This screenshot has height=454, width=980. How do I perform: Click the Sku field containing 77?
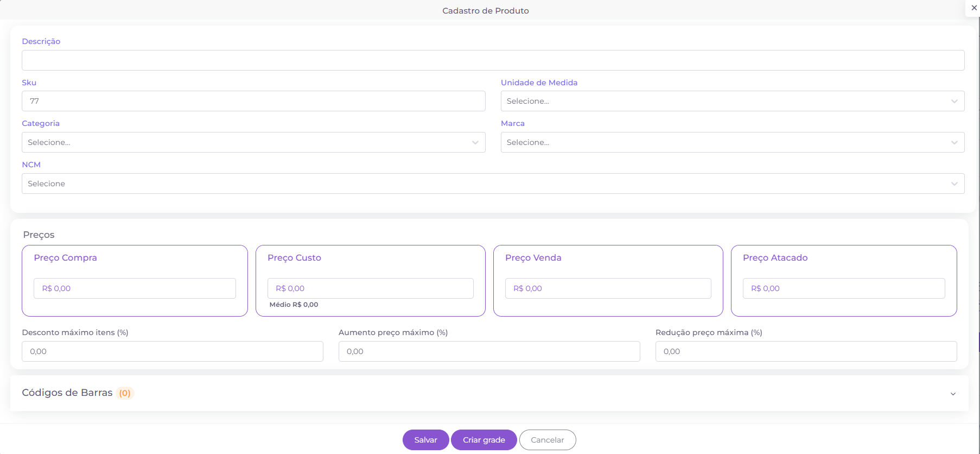tap(253, 101)
